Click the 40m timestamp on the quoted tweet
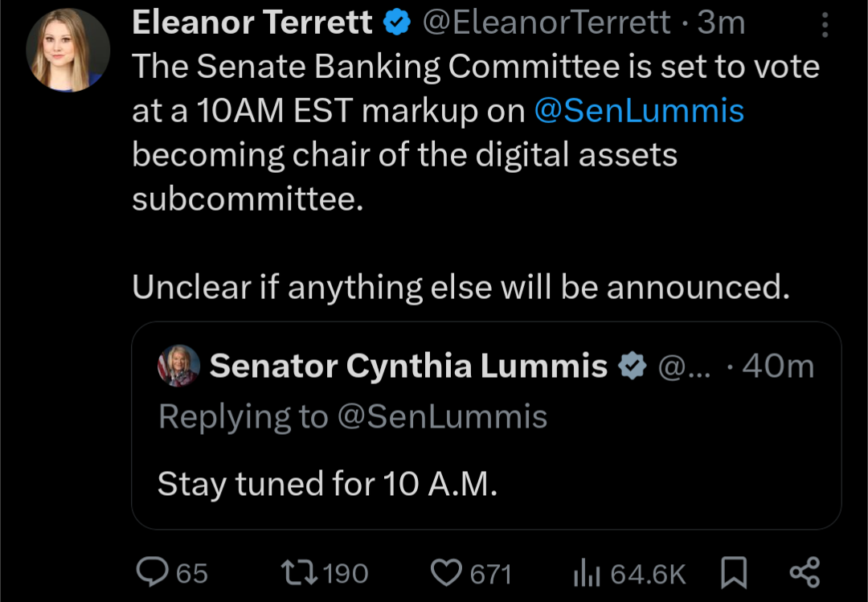Viewport: 868px width, 602px height. (778, 367)
